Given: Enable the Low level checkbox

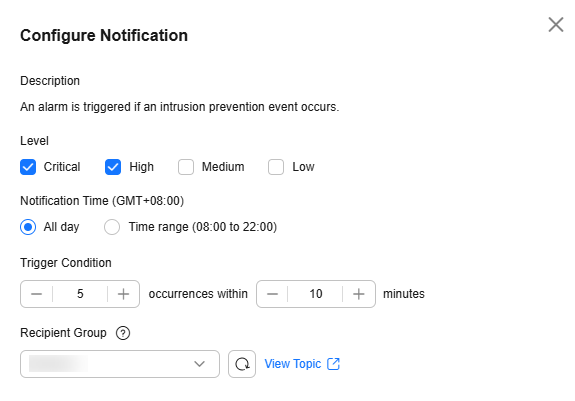Looking at the screenshot, I should click(276, 167).
